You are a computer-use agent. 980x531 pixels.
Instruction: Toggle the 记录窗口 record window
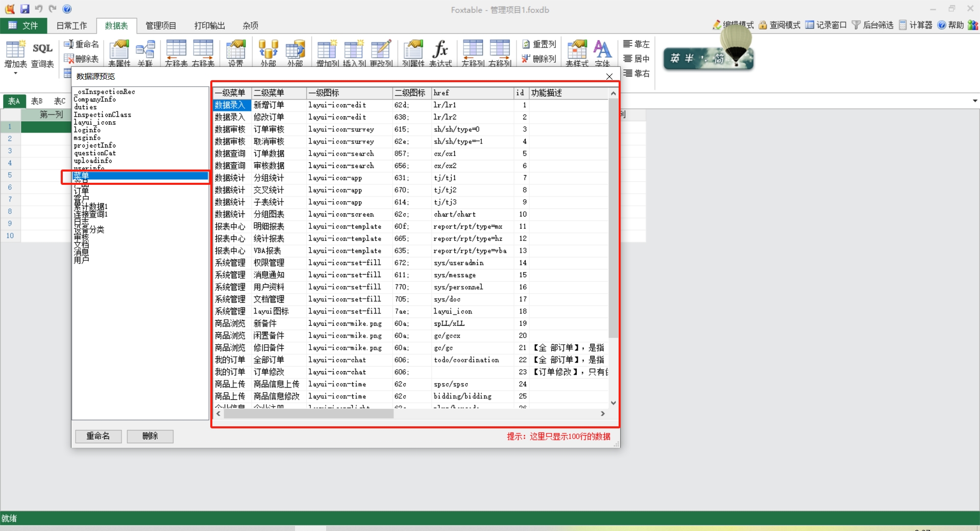tap(826, 25)
